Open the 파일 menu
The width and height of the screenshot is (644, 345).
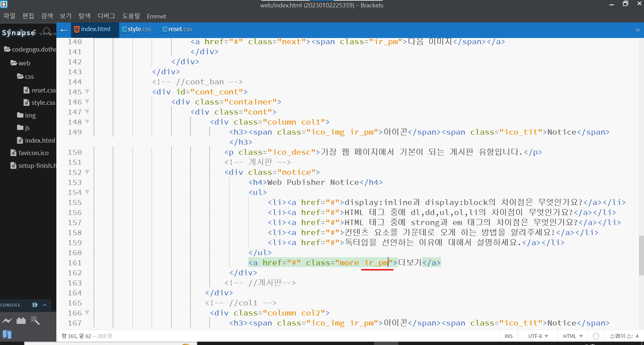pos(9,16)
